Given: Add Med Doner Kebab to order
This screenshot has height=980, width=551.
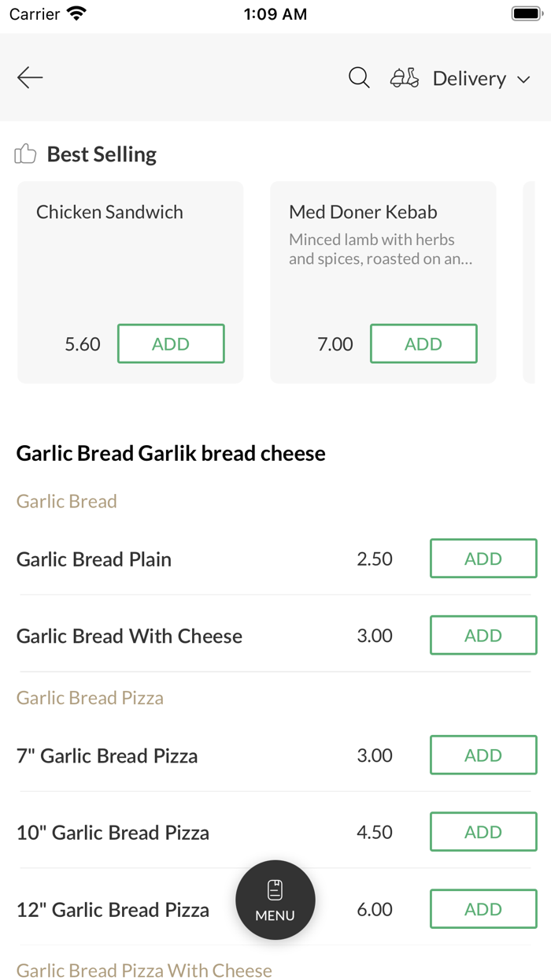Looking at the screenshot, I should click(423, 343).
